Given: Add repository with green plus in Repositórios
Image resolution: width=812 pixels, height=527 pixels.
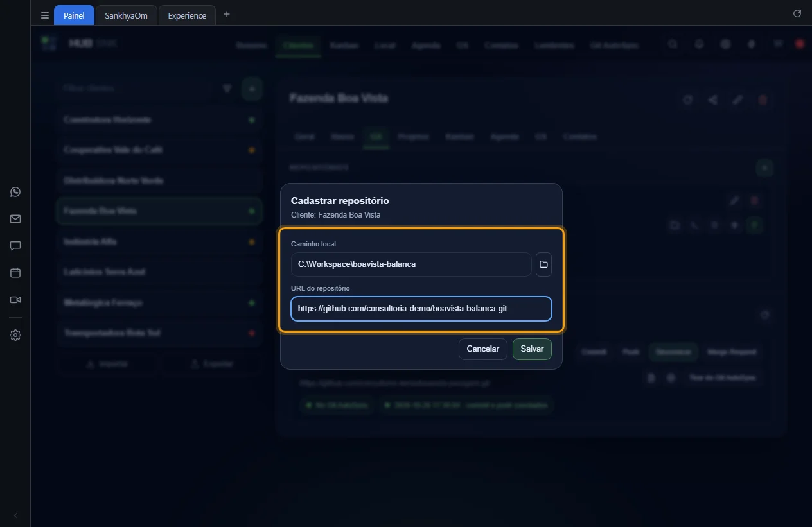Looking at the screenshot, I should pyautogui.click(x=764, y=168).
